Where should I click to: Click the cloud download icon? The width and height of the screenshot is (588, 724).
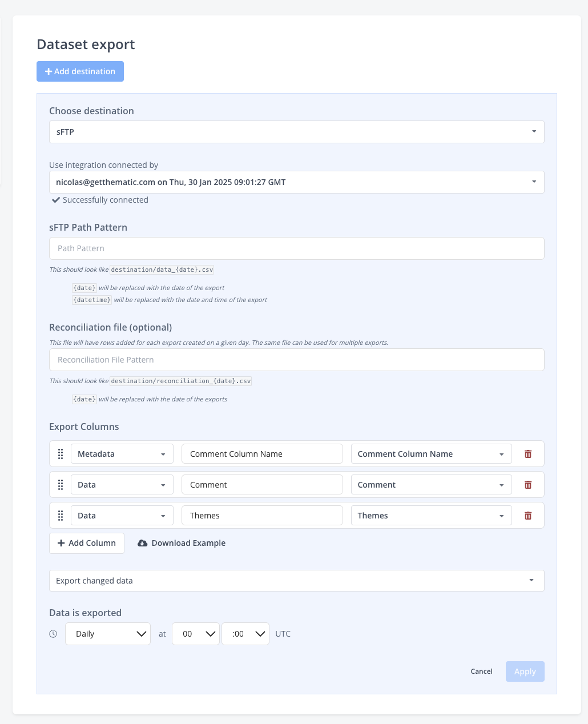click(143, 543)
